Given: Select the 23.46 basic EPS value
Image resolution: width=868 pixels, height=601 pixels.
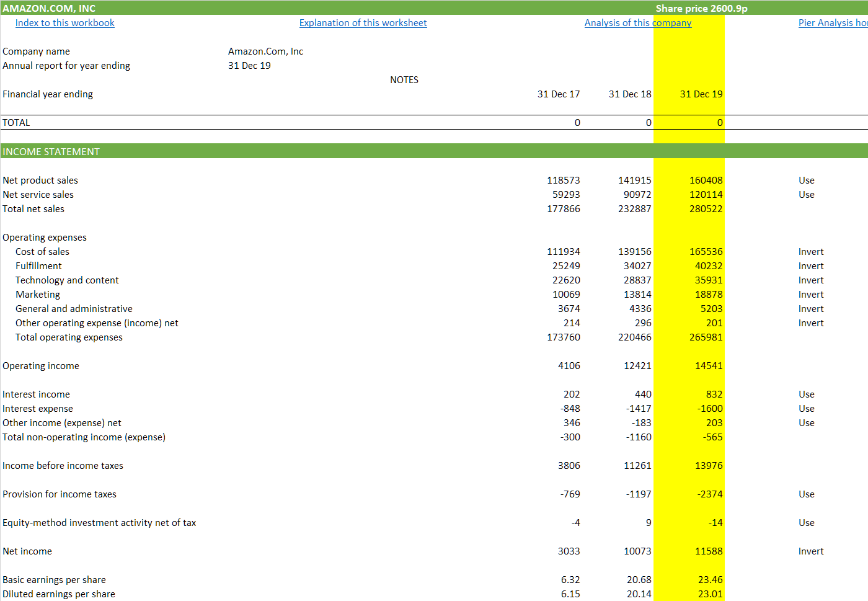Looking at the screenshot, I should 711,580.
